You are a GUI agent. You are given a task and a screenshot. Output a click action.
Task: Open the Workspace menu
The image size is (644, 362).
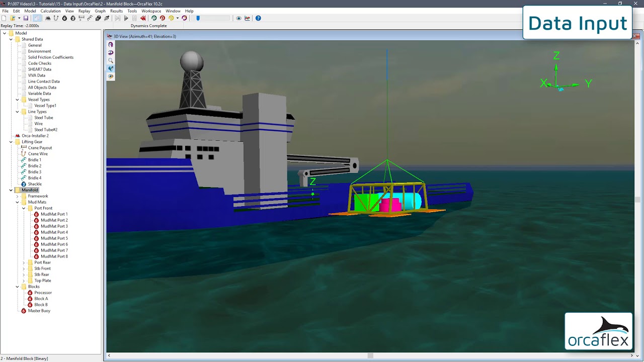[x=151, y=11]
